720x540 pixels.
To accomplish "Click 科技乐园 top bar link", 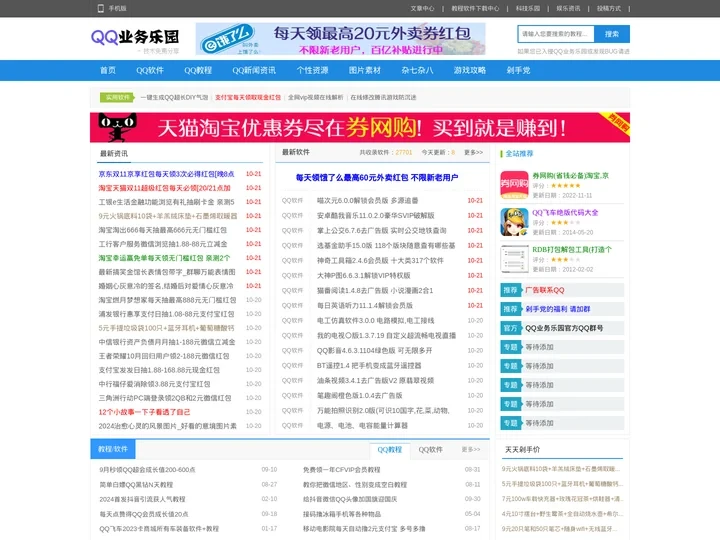I will [528, 8].
